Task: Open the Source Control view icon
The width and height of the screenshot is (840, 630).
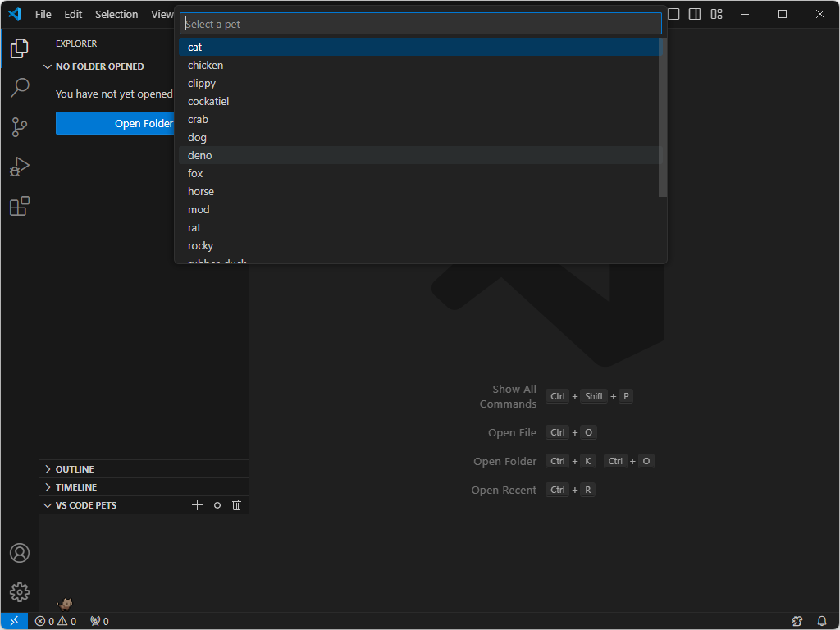Action: point(20,127)
